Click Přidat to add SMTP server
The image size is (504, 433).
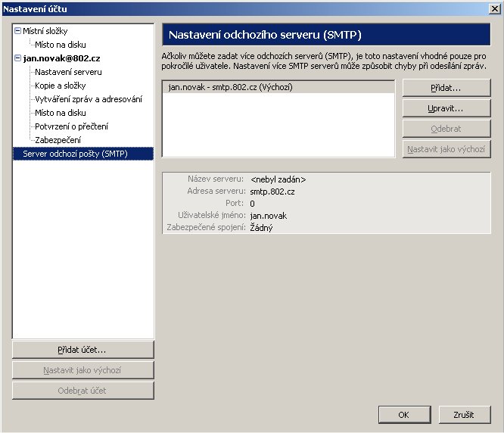pos(446,89)
